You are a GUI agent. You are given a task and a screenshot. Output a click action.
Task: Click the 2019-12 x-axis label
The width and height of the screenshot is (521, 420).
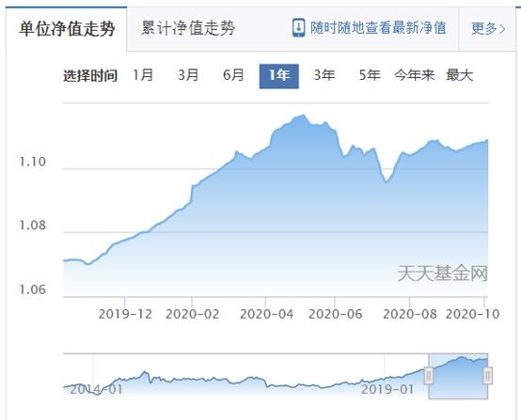[x=125, y=314]
